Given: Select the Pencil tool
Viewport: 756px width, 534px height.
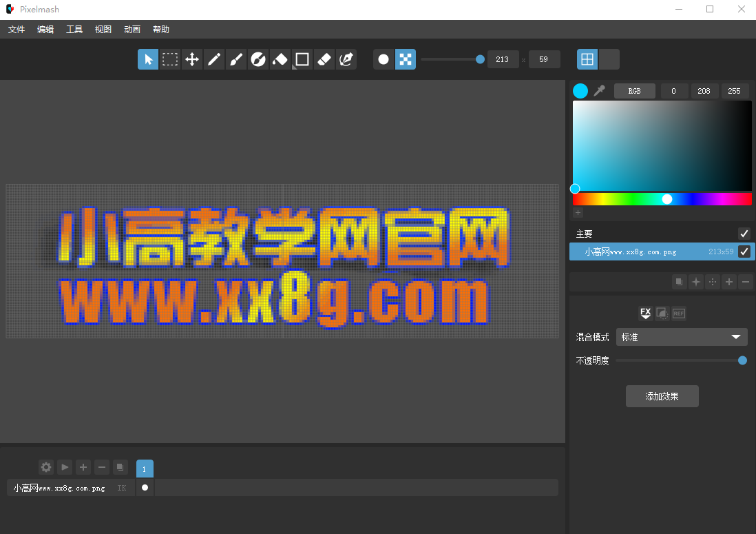Looking at the screenshot, I should 213,59.
